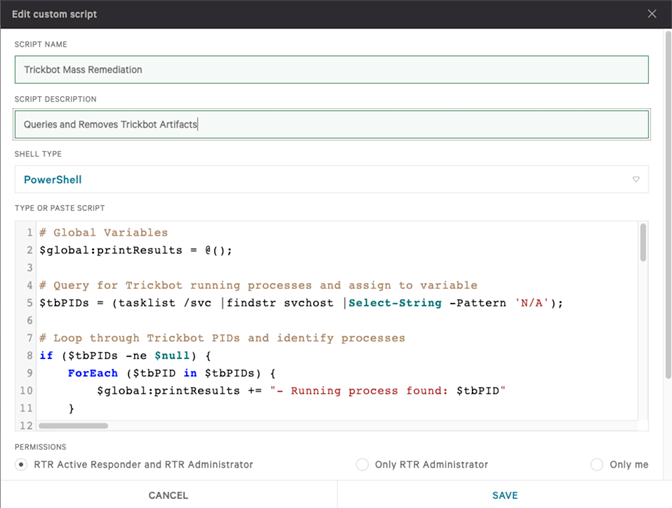Click the Cancel button
The width and height of the screenshot is (672, 508).
[168, 495]
